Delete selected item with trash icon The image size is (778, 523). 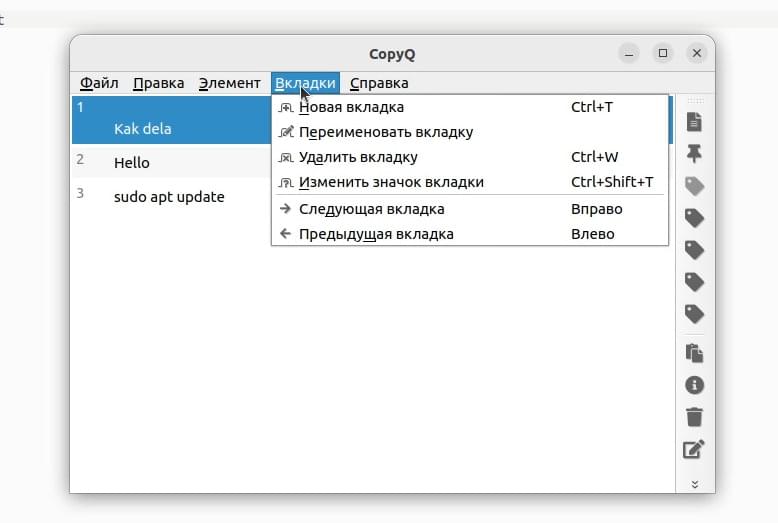(x=694, y=417)
